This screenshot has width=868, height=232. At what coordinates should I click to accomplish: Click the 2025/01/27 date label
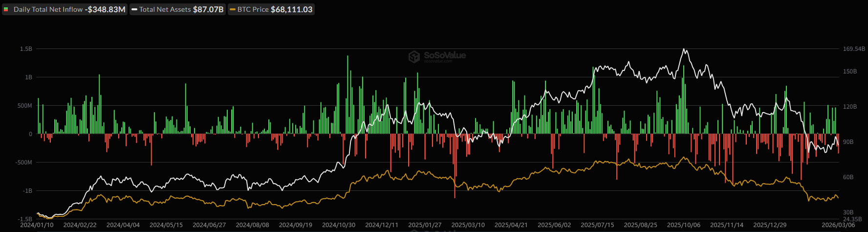click(425, 225)
